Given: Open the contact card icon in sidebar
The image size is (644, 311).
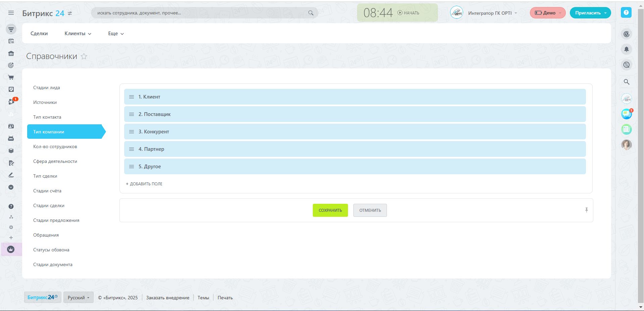Looking at the screenshot, I should pyautogui.click(x=11, y=126).
